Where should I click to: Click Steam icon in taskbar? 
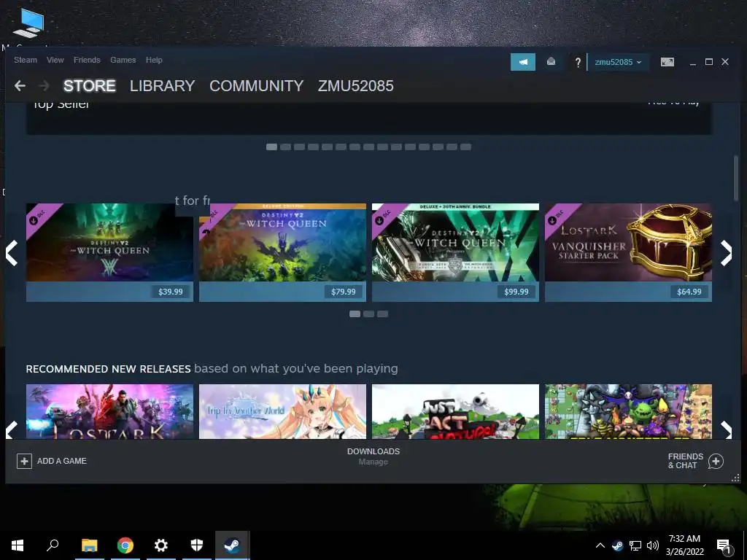(233, 545)
